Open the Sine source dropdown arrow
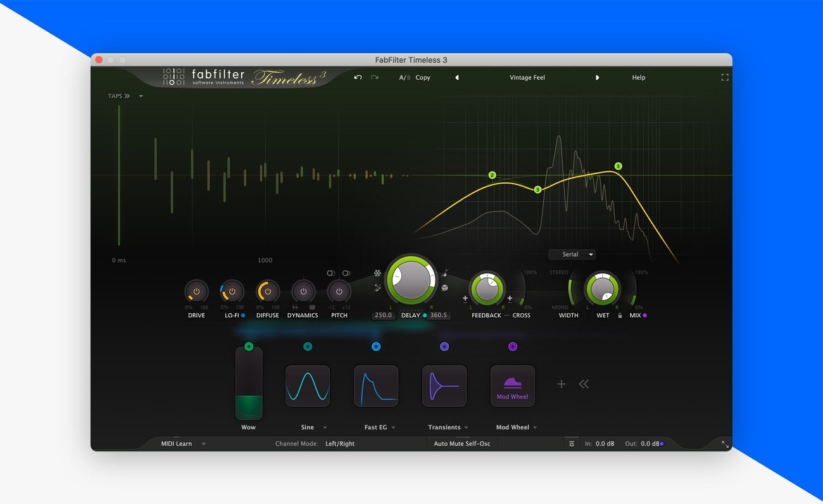Image resolution: width=823 pixels, height=504 pixels. (x=325, y=427)
